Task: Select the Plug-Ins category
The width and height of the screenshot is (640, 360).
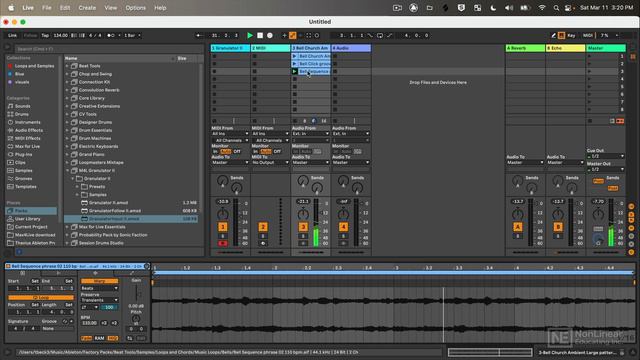Action: [23, 154]
